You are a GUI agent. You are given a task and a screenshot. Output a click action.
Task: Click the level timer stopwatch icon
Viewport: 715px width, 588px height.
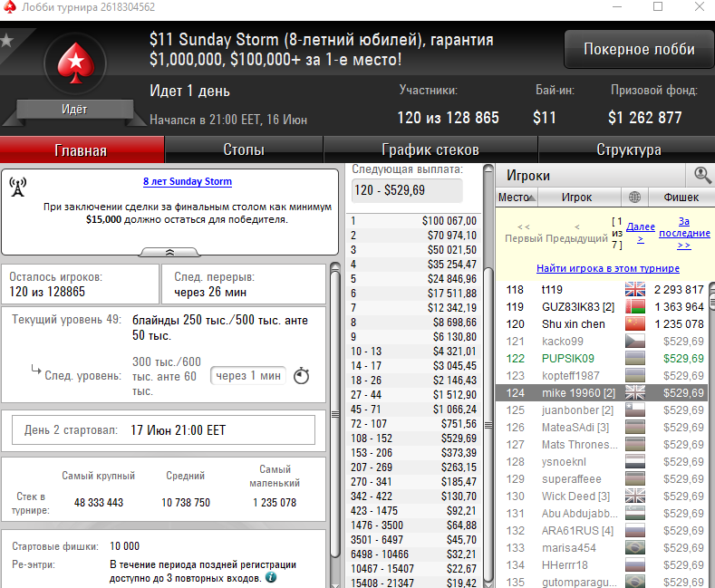tap(301, 376)
